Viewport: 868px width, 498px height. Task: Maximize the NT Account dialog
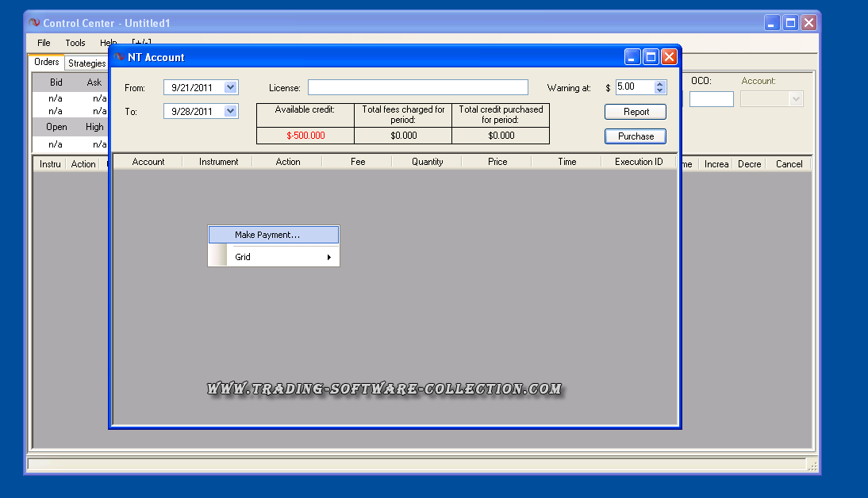click(651, 56)
